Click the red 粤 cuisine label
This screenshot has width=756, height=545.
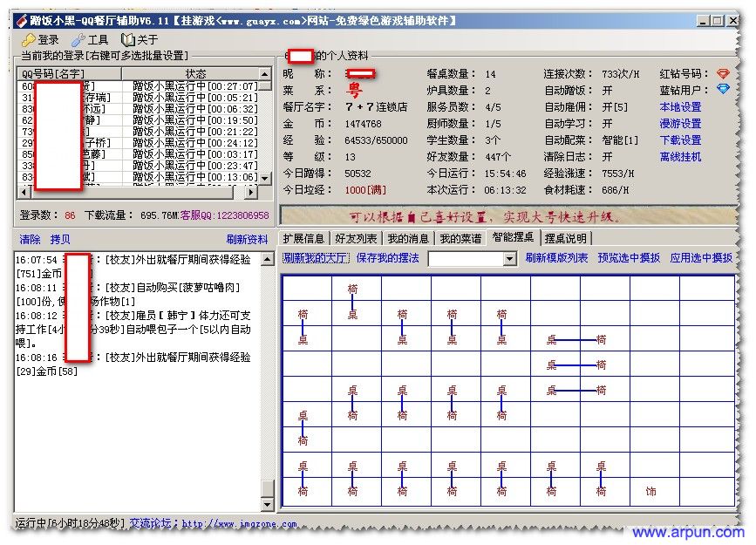click(353, 90)
